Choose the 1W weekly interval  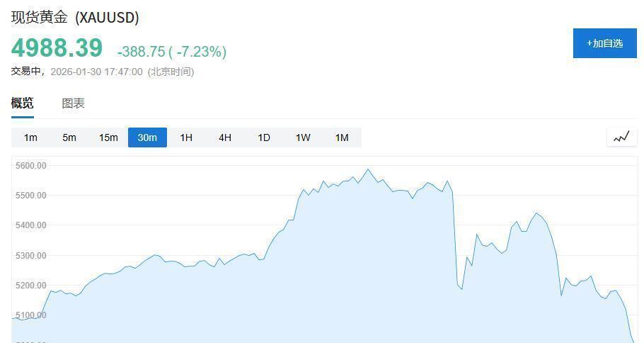[x=303, y=137]
